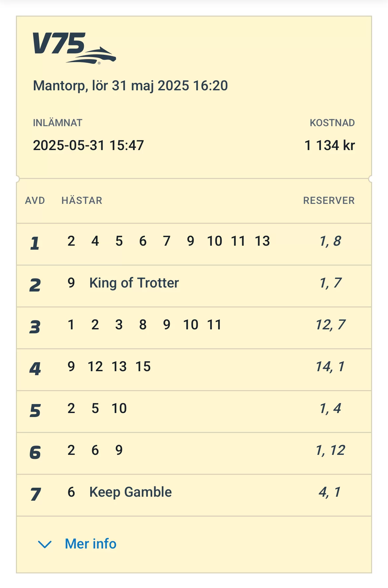
Task: Click the submitted timestamp 2025-05-31 15:47
Action: pos(88,145)
